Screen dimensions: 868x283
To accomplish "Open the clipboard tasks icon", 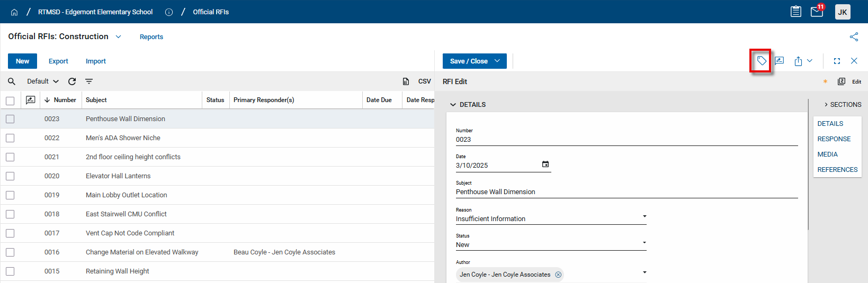I will click(795, 12).
